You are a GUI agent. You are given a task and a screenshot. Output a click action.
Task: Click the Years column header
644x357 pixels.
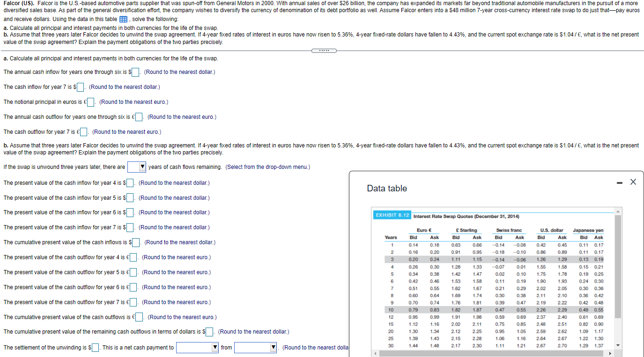[x=391, y=238]
